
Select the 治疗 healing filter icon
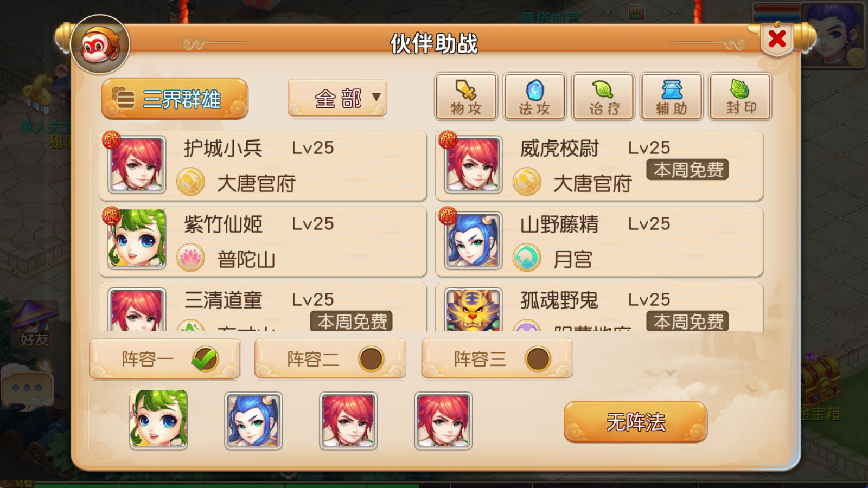[x=603, y=97]
